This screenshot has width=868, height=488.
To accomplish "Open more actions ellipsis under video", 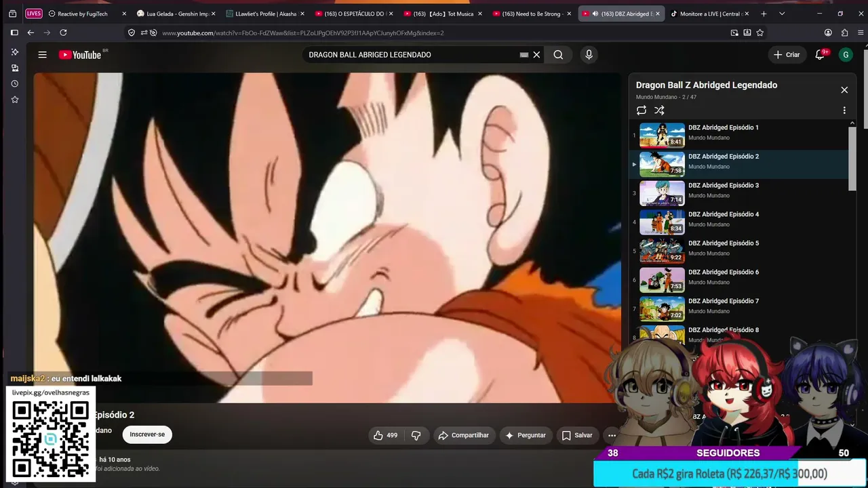I will (612, 435).
